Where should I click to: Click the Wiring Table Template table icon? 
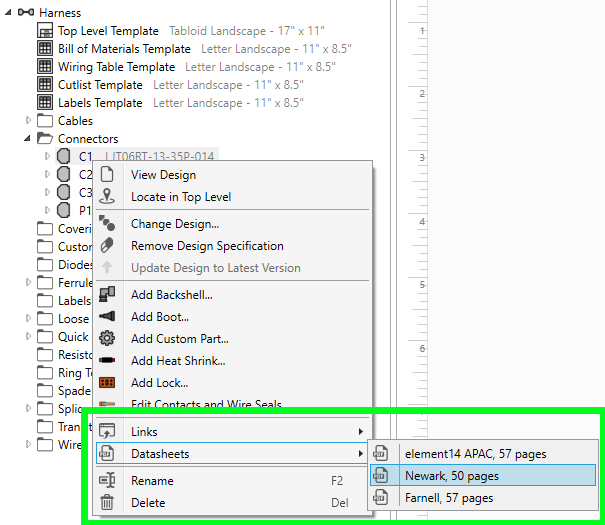45,66
